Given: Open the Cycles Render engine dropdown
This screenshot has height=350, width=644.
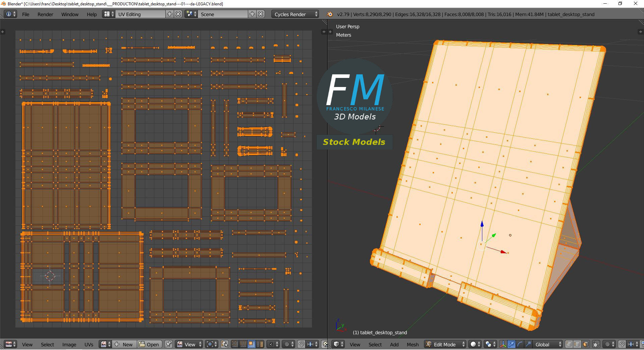Looking at the screenshot, I should [x=295, y=14].
